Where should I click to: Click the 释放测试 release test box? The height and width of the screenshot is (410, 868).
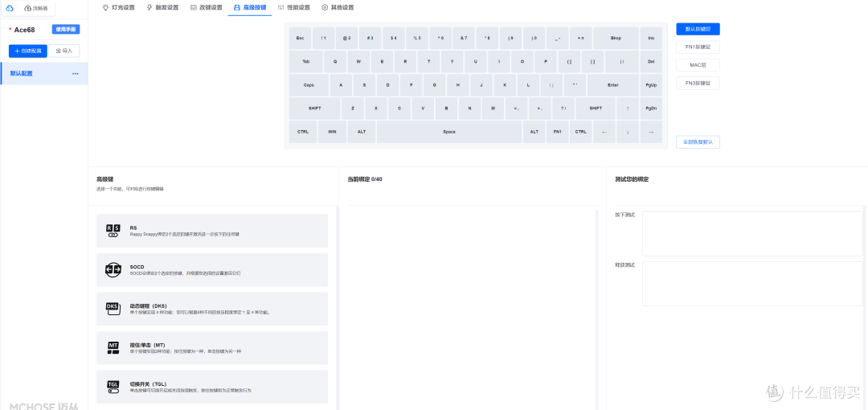pos(752,284)
